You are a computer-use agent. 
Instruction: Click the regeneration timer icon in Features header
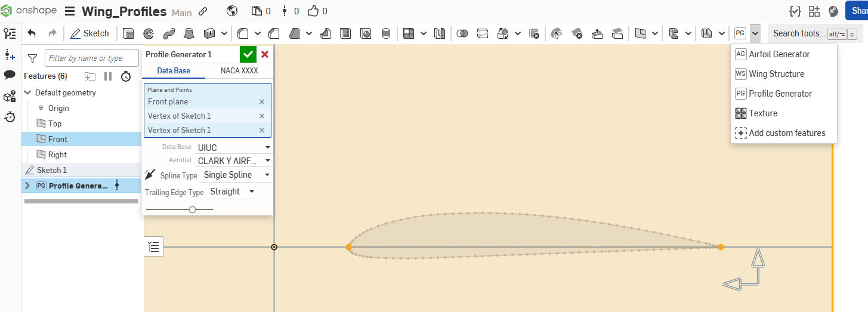126,76
